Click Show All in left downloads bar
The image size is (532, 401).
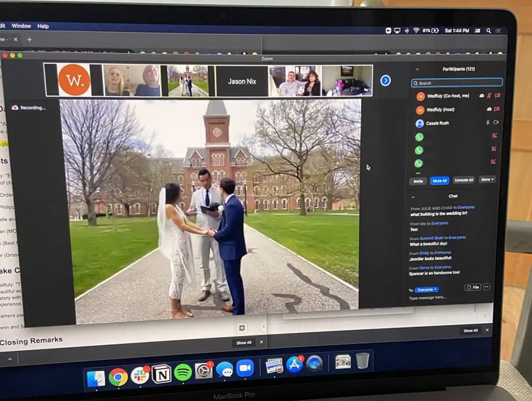[244, 342]
